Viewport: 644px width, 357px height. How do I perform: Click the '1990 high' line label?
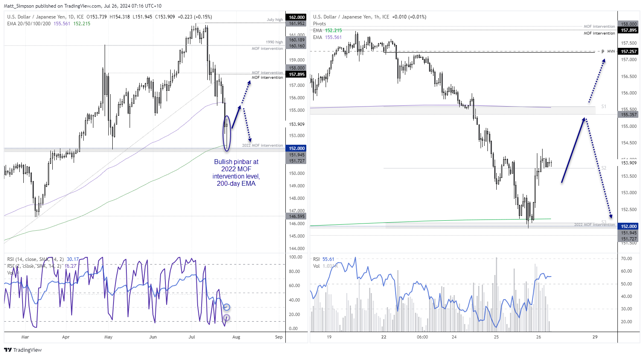pyautogui.click(x=274, y=42)
